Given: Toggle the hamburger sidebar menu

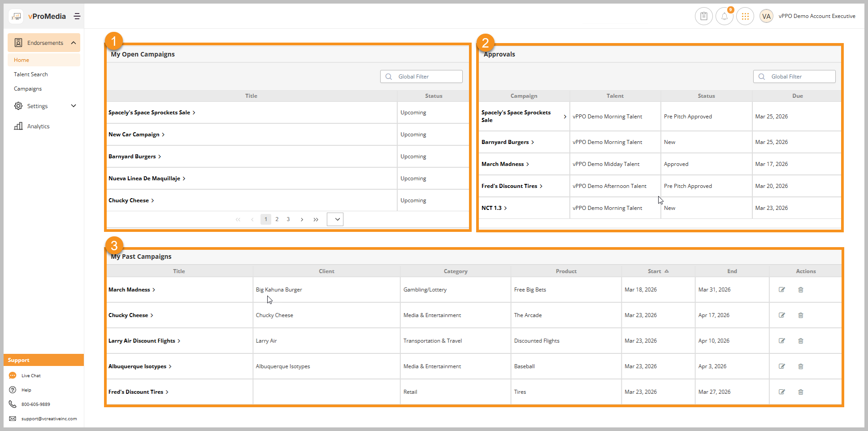Looking at the screenshot, I should [77, 16].
